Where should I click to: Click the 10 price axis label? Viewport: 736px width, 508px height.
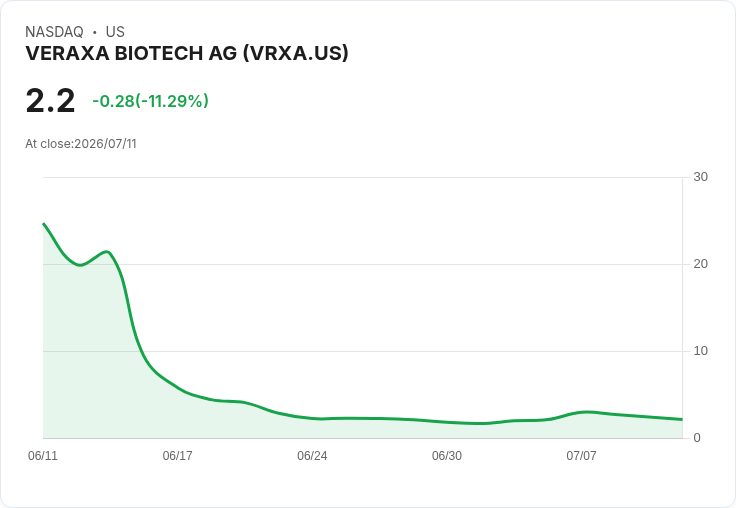(700, 351)
